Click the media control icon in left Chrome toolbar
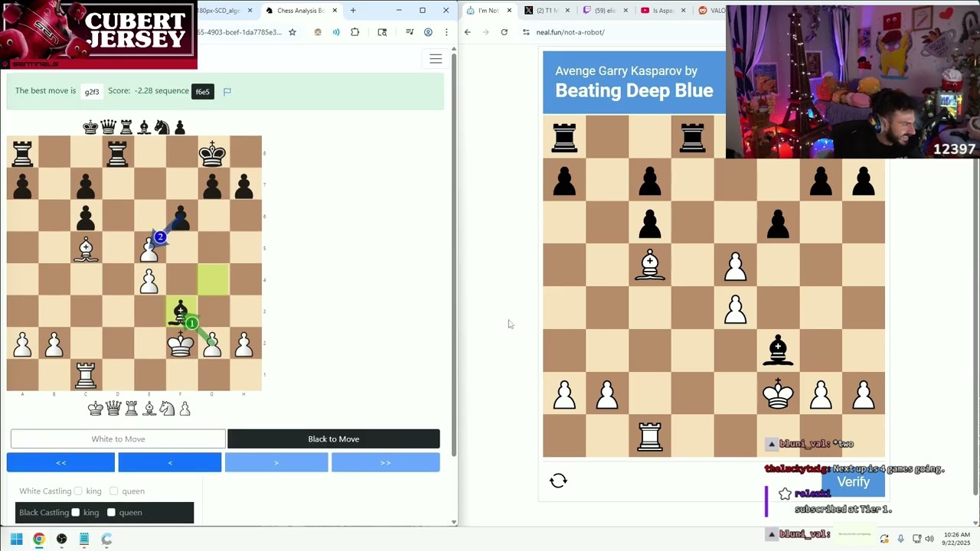980x551 pixels. pyautogui.click(x=410, y=32)
